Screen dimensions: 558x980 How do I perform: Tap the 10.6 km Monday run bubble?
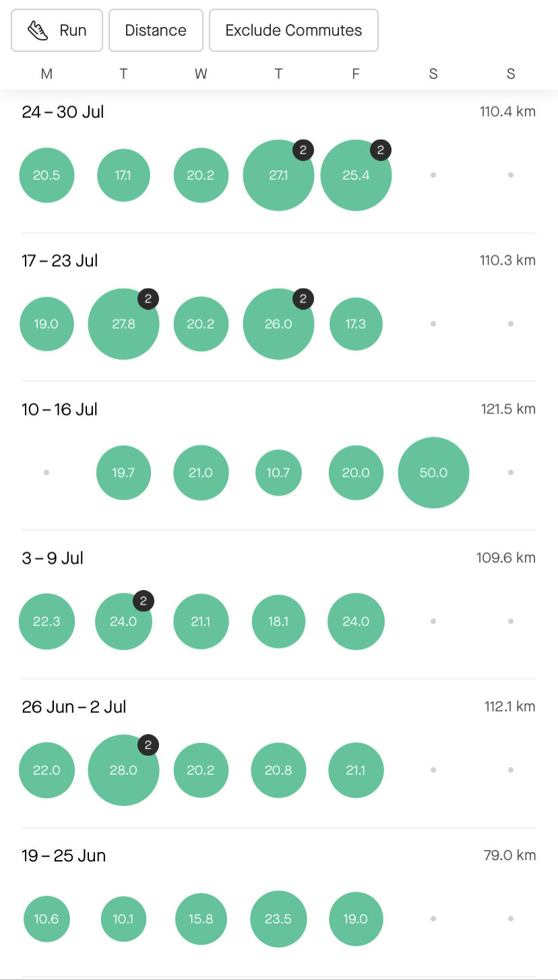(46, 919)
